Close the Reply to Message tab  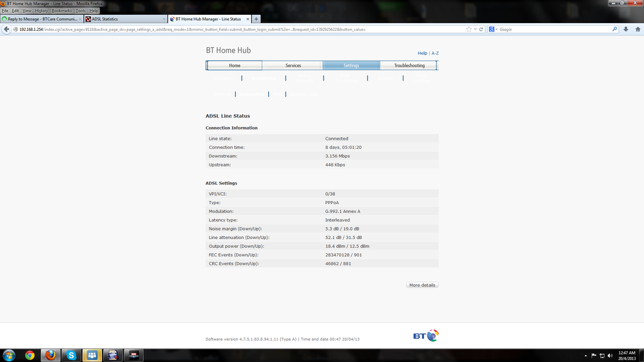(x=80, y=19)
